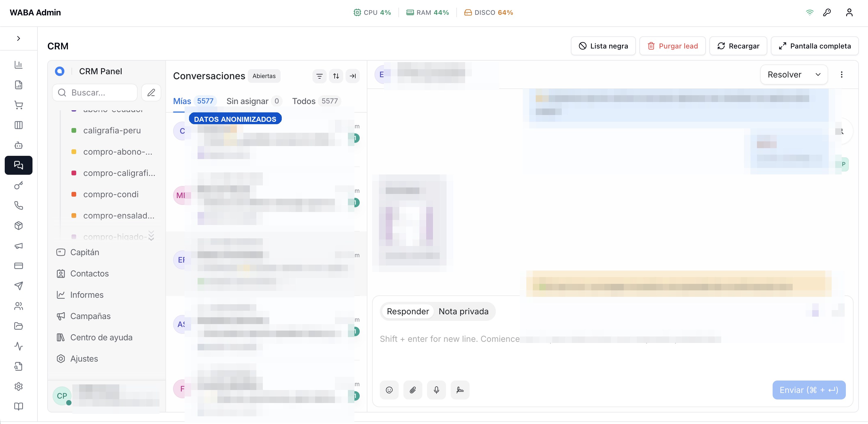Open the key icon in left sidebar
Viewport: 868px width, 424px height.
click(19, 185)
